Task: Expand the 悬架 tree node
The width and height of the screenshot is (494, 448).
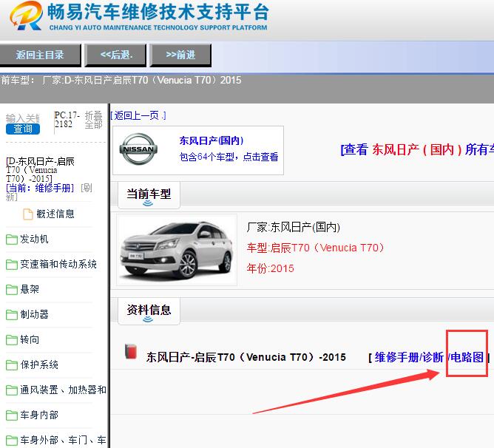Action: point(30,289)
